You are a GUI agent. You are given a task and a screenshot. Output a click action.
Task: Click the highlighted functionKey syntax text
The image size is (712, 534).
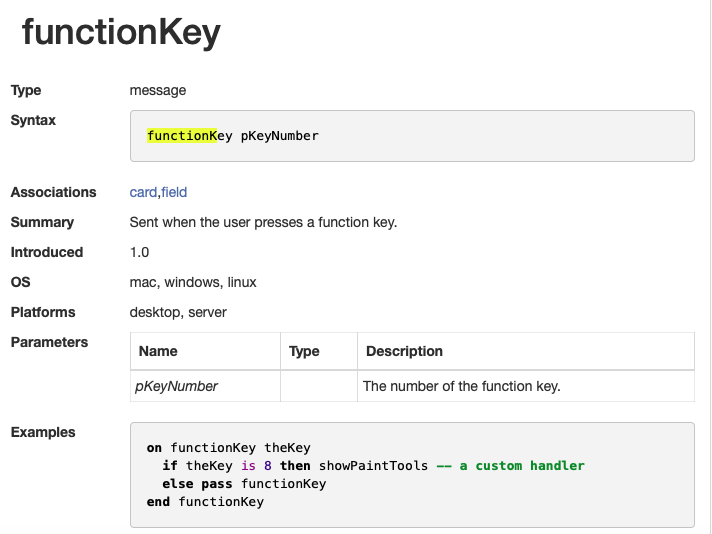click(x=182, y=135)
